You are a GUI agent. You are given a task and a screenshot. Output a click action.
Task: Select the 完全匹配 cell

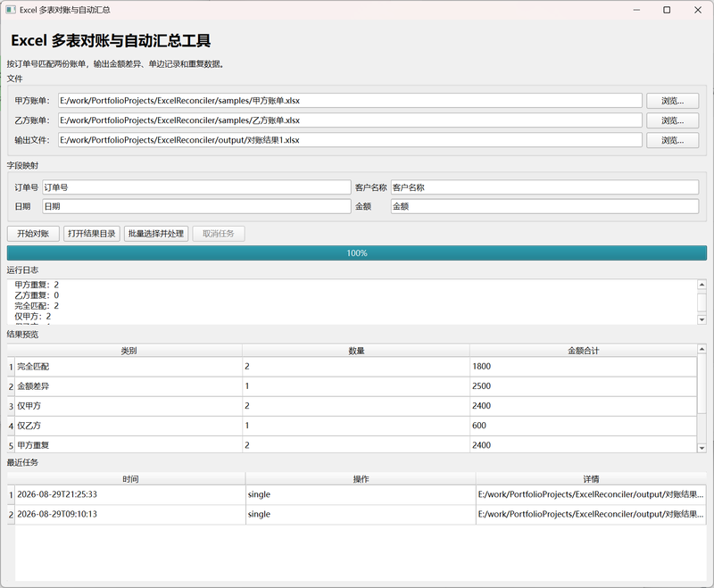(129, 367)
